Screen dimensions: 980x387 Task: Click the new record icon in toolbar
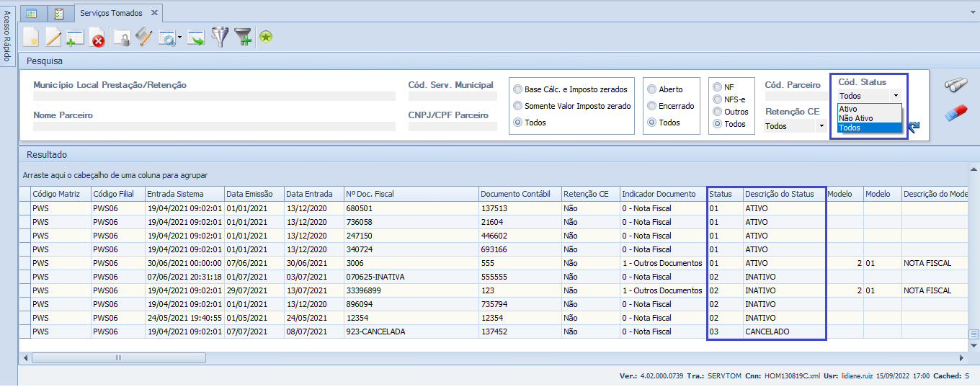31,37
